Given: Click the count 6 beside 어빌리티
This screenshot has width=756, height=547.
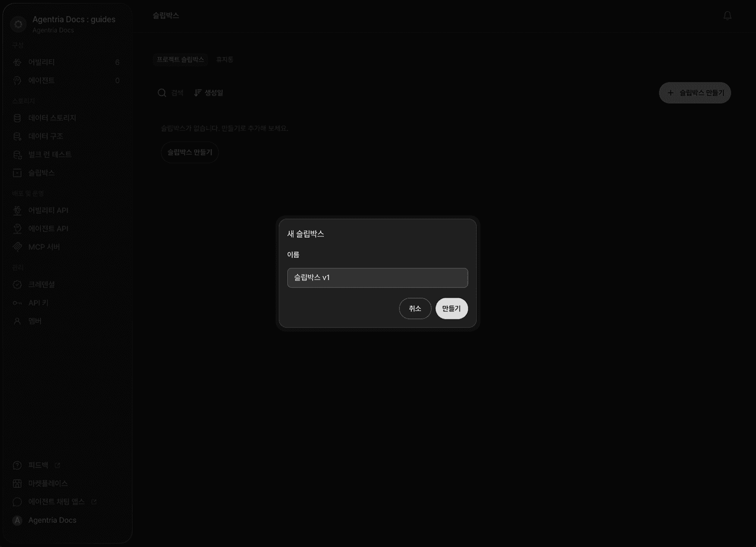Looking at the screenshot, I should (117, 62).
